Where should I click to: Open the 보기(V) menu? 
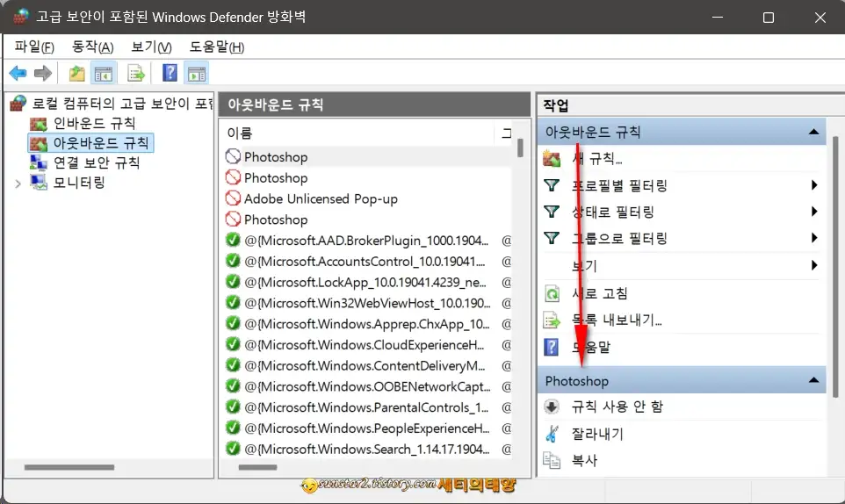[x=151, y=47]
